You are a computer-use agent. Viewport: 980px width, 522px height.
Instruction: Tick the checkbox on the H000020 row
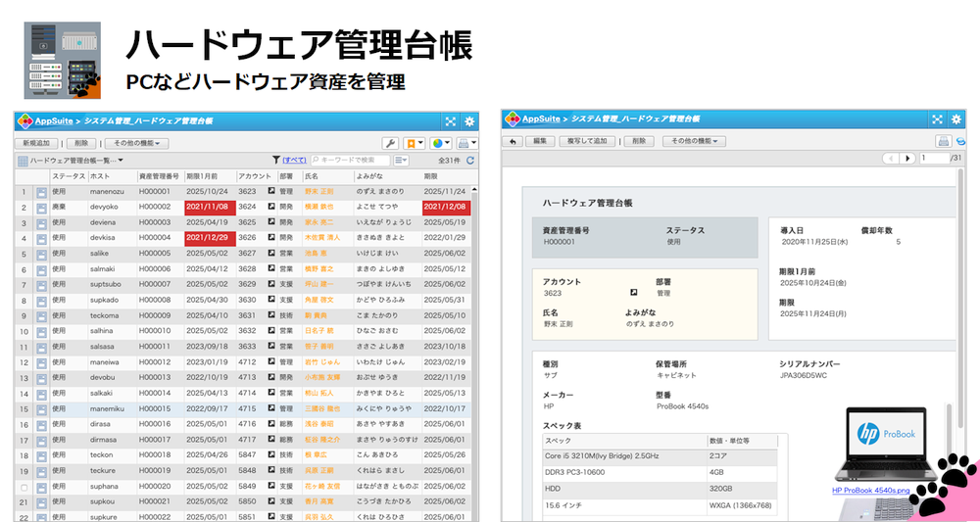click(24, 487)
